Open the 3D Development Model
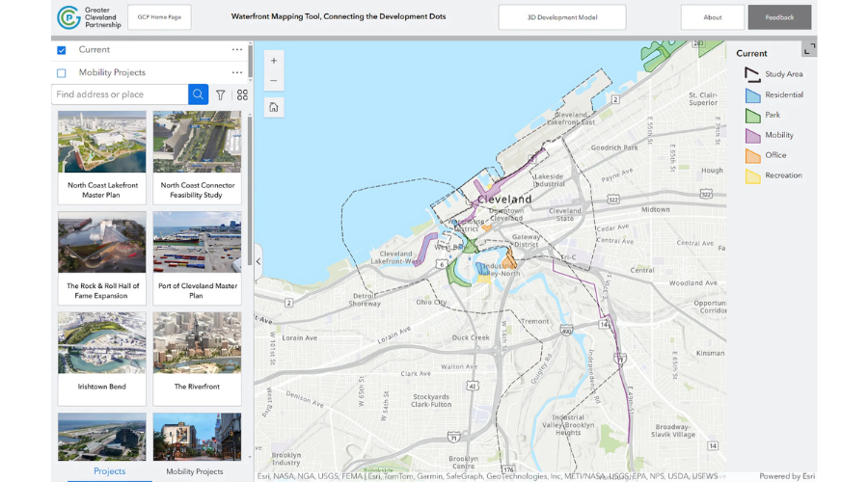 point(562,17)
